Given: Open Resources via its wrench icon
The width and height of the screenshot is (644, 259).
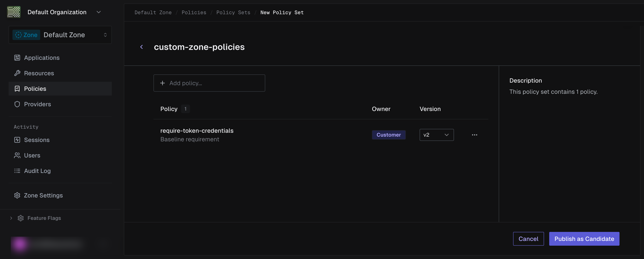Looking at the screenshot, I should (x=17, y=73).
